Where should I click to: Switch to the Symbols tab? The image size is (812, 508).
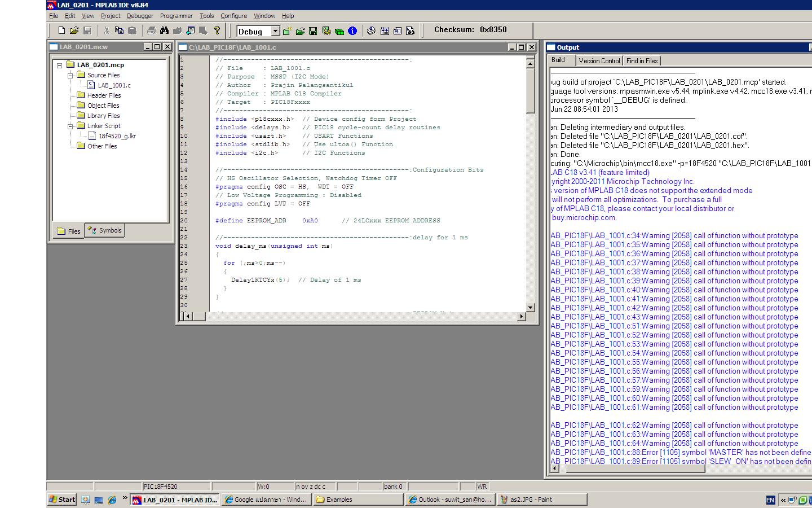[105, 230]
